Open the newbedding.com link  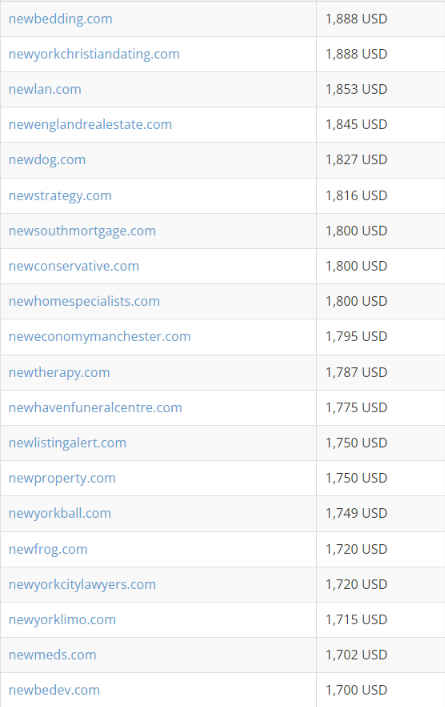click(x=60, y=19)
